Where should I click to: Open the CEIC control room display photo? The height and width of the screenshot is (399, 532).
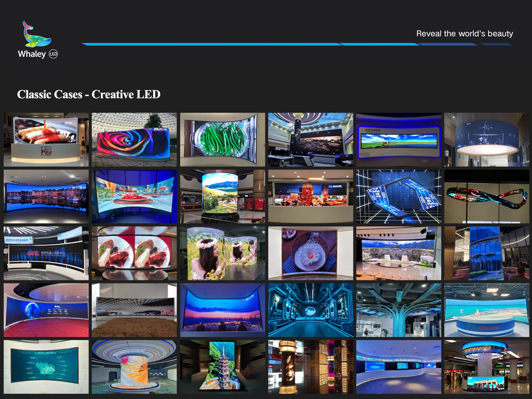(x=46, y=253)
